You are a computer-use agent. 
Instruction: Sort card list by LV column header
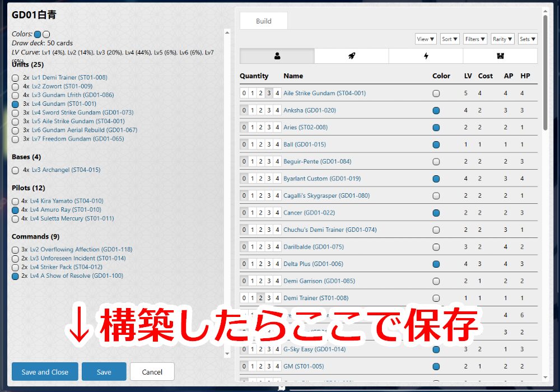(x=468, y=76)
